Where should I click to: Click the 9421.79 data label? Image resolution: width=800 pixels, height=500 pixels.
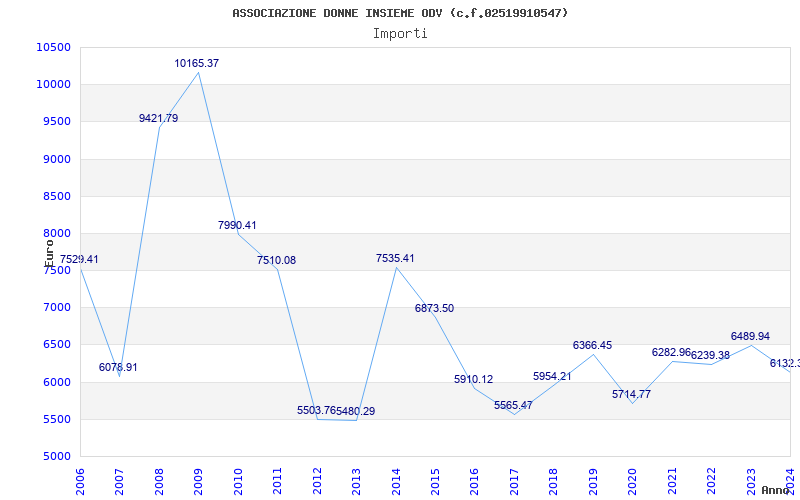pos(159,118)
